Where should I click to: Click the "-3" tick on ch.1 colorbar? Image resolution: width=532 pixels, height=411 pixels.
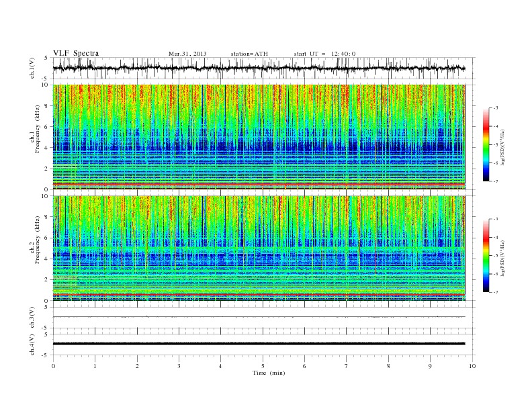(x=496, y=108)
